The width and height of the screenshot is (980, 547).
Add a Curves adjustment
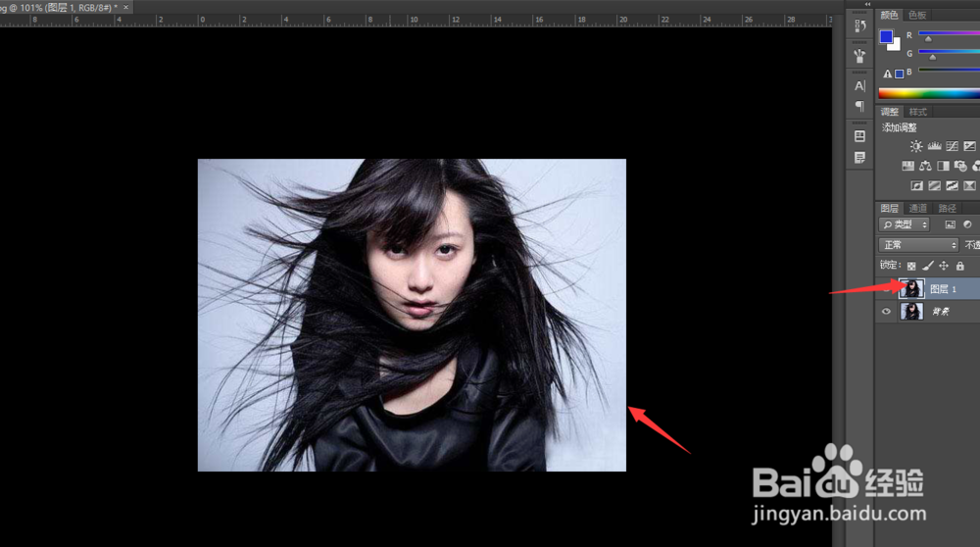(952, 146)
